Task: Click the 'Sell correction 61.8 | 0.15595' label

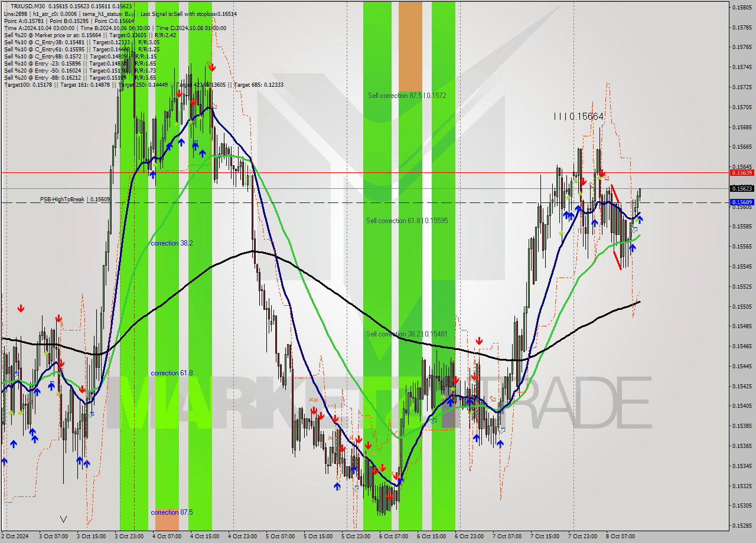Action: [x=407, y=220]
